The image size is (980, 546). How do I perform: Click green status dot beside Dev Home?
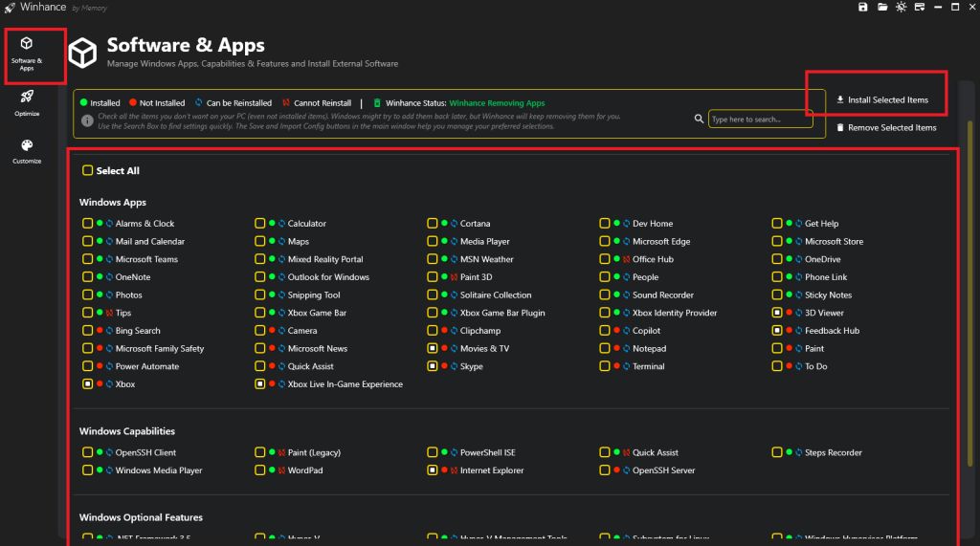tap(616, 223)
